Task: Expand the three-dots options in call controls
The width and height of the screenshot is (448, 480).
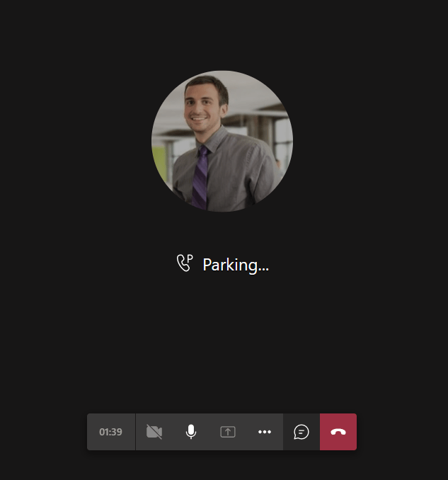Action: tap(265, 432)
